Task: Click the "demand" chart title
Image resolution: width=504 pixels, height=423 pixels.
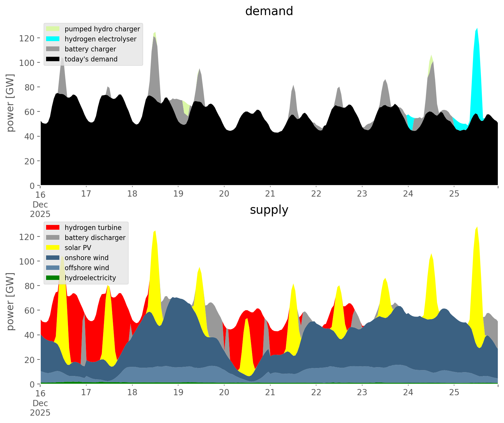Action: pyautogui.click(x=269, y=11)
